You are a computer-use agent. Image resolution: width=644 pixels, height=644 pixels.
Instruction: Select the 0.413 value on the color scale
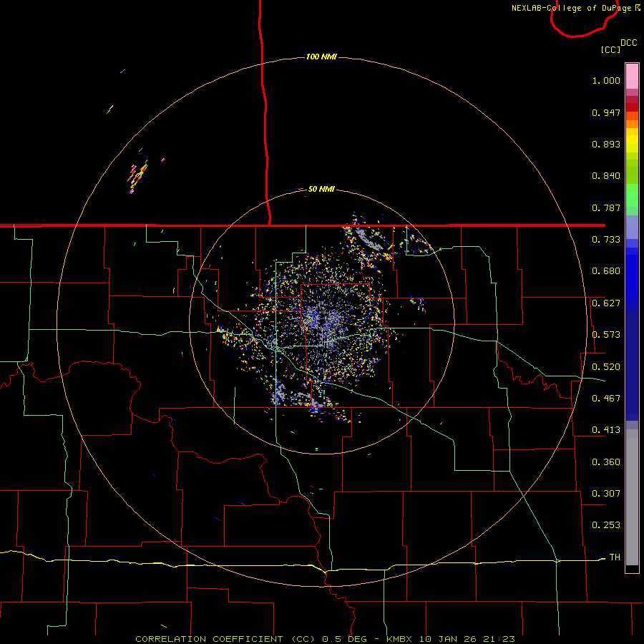[x=606, y=430]
